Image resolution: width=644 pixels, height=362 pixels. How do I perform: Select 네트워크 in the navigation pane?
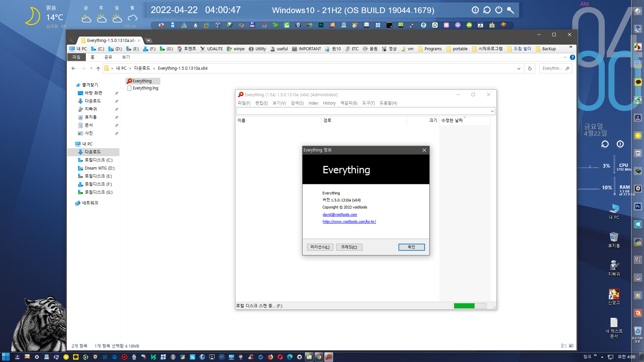(x=90, y=203)
